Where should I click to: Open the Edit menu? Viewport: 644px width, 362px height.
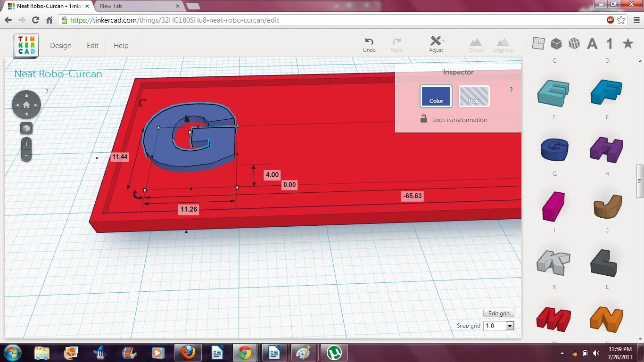point(92,46)
